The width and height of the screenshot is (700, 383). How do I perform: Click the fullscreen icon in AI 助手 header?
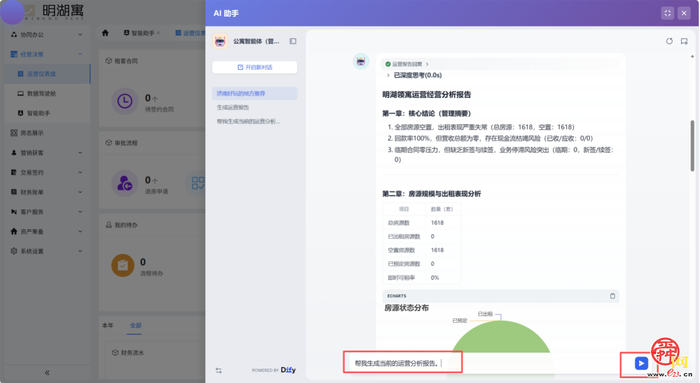point(667,13)
